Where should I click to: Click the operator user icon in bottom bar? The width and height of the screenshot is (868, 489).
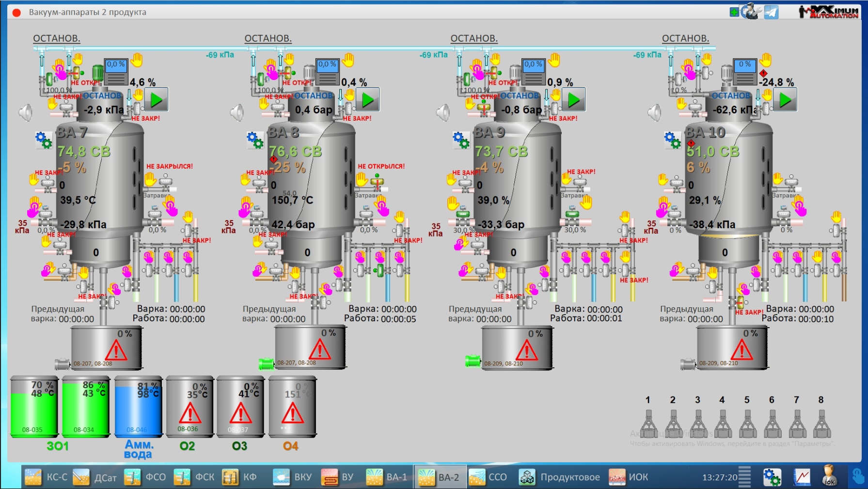click(829, 476)
